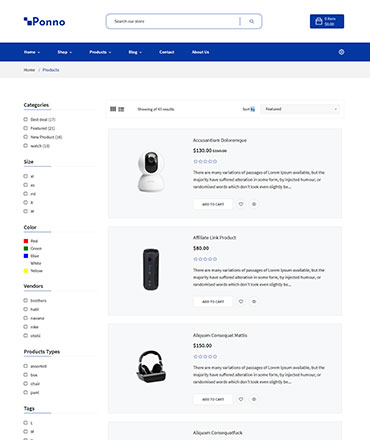Open the Featured sort dropdown
This screenshot has width=370, height=440.
pos(300,109)
